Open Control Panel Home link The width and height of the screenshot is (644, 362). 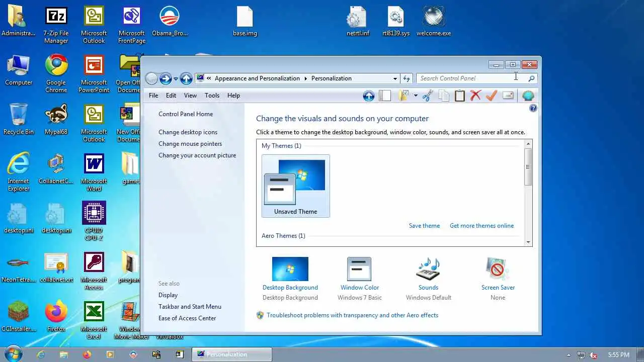186,114
